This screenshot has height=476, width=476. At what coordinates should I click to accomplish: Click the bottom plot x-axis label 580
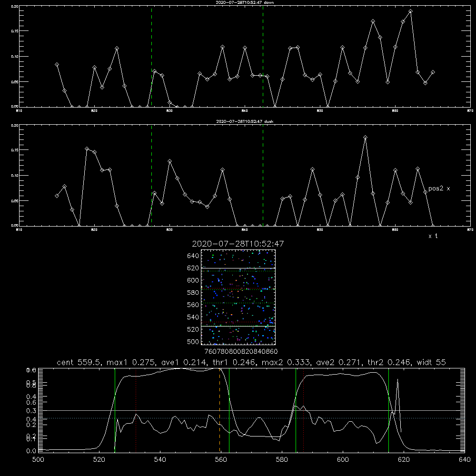click(x=282, y=460)
